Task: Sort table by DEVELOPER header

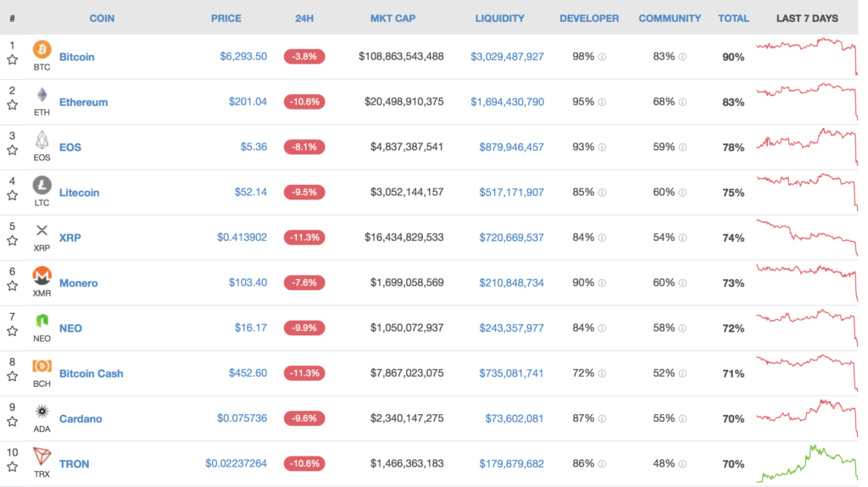Action: click(589, 19)
